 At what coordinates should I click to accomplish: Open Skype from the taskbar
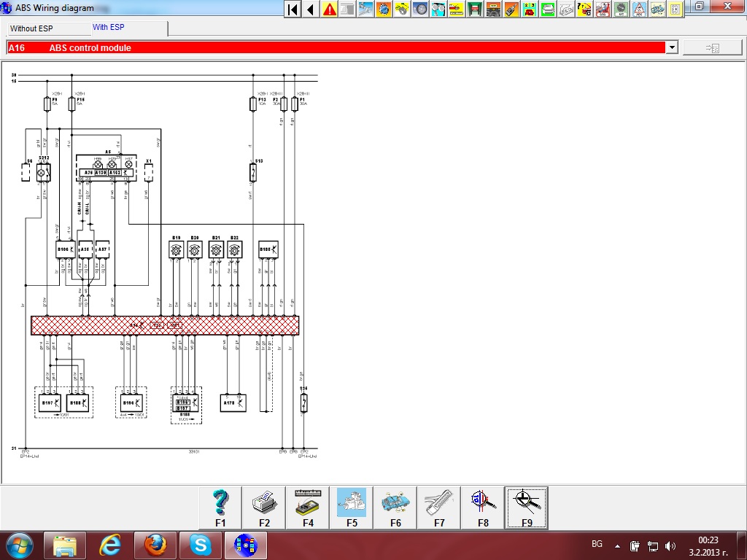pos(200,545)
